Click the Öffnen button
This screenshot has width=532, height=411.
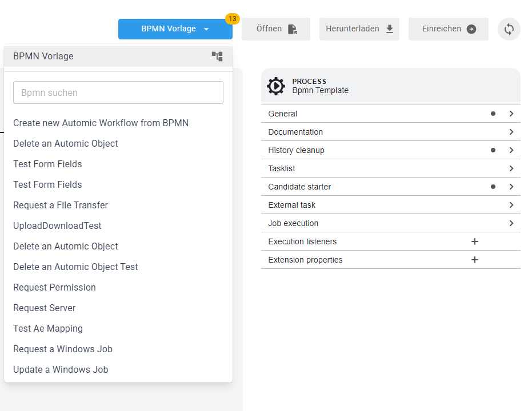pyautogui.click(x=276, y=29)
